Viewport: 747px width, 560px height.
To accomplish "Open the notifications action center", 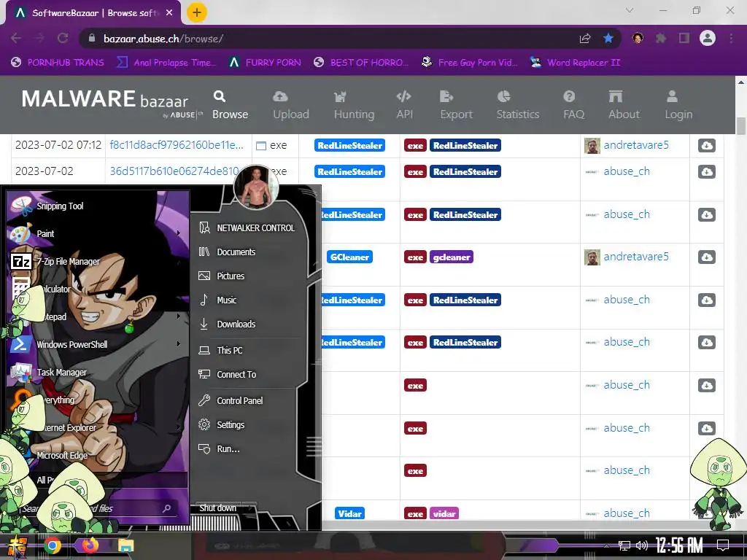I will [723, 545].
